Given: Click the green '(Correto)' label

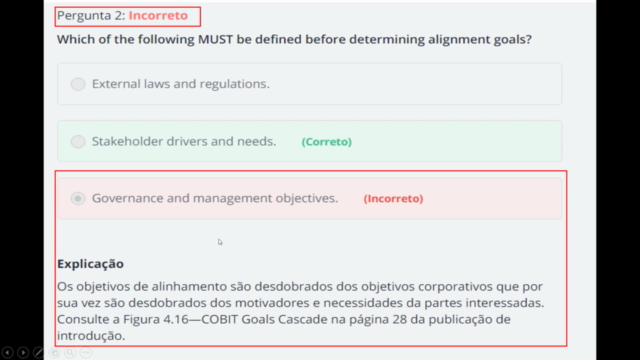Looking at the screenshot, I should 327,142.
